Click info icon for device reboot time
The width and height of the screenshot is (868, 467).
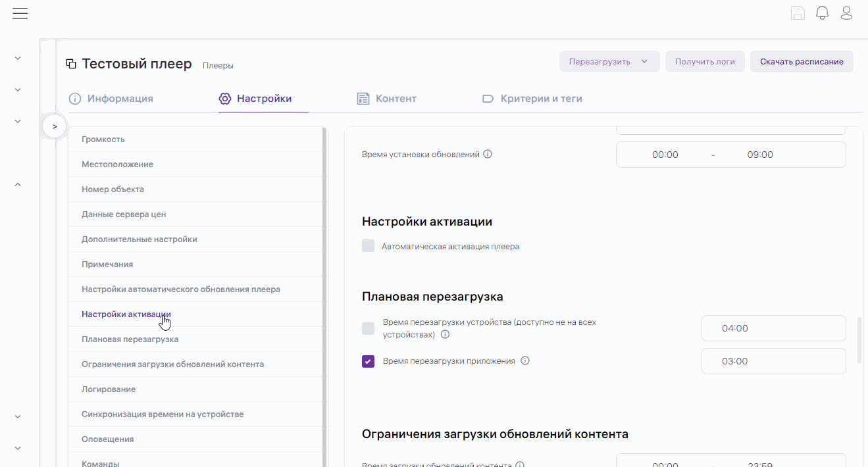(x=445, y=335)
